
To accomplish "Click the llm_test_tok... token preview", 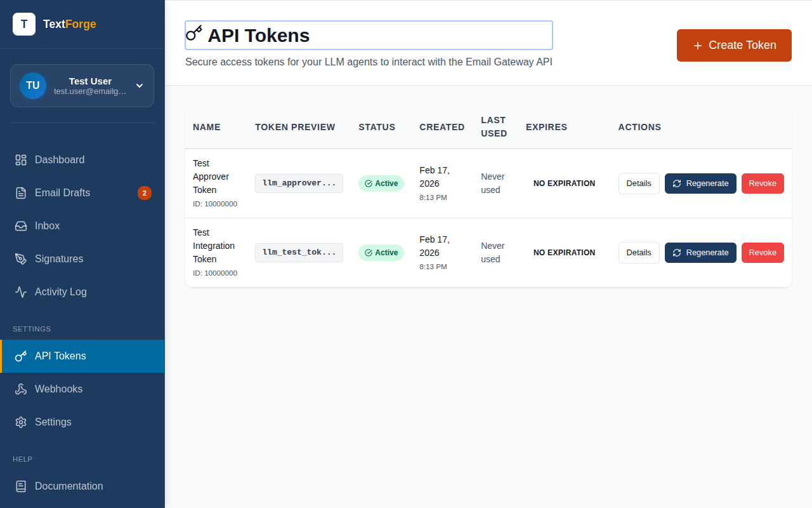I will click(x=299, y=253).
